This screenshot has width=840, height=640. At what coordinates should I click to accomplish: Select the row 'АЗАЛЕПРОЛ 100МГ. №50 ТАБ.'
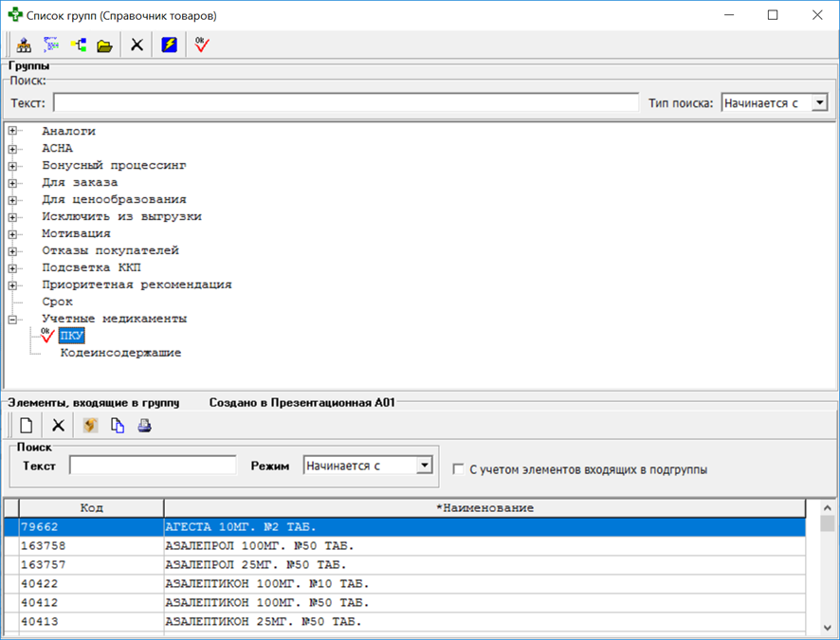(x=405, y=546)
